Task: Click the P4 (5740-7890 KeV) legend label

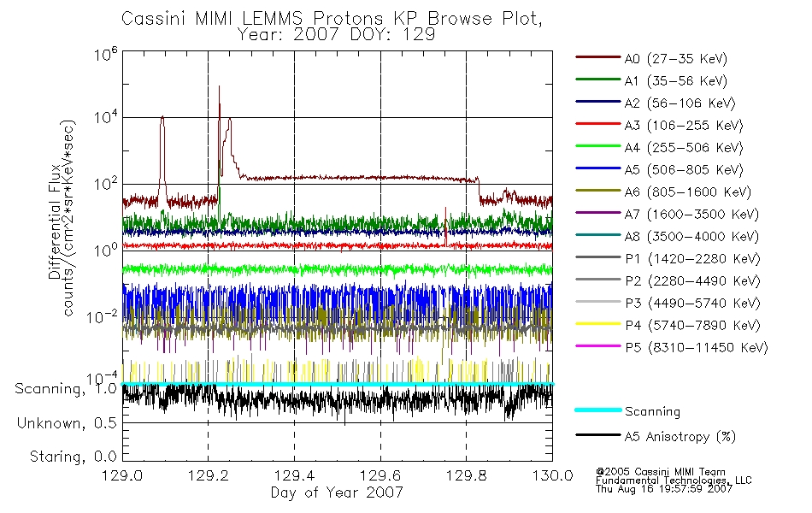Action: tap(692, 326)
